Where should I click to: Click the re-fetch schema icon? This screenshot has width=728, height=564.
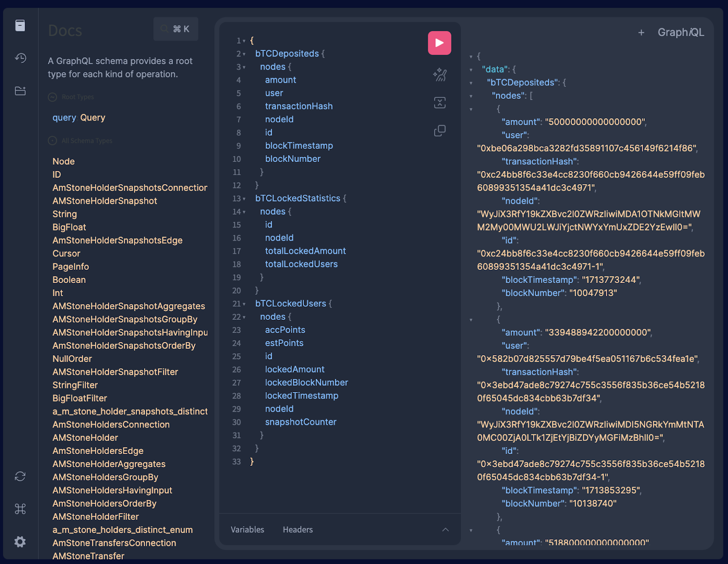click(x=20, y=476)
